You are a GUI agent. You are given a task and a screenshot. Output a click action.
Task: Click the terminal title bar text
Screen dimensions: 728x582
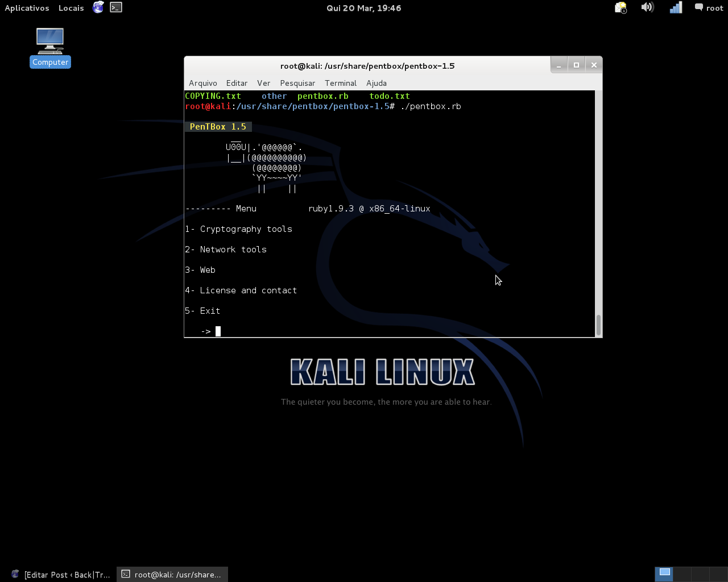367,66
